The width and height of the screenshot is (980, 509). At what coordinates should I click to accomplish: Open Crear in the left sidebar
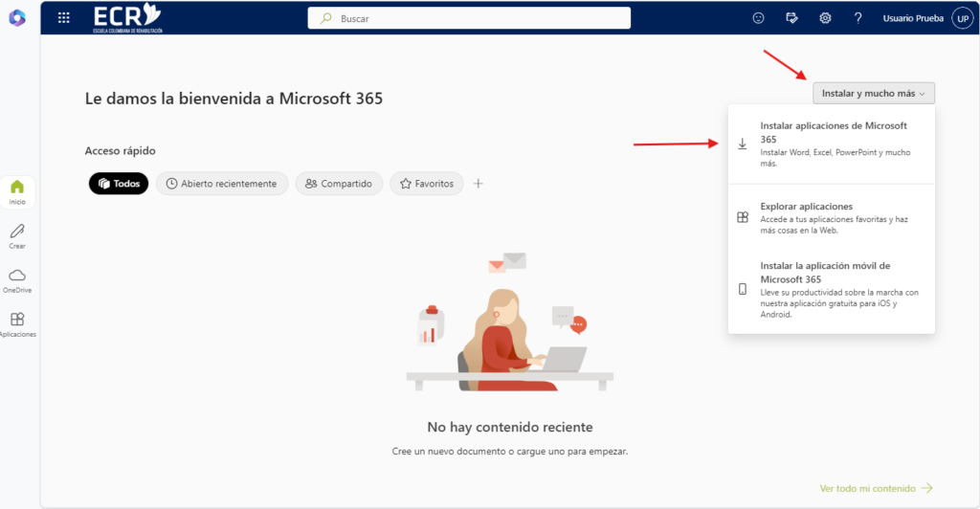coord(17,235)
